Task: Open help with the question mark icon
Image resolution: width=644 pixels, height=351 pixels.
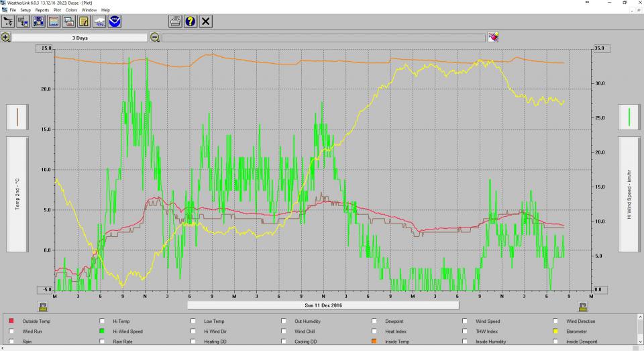Action: (190, 21)
